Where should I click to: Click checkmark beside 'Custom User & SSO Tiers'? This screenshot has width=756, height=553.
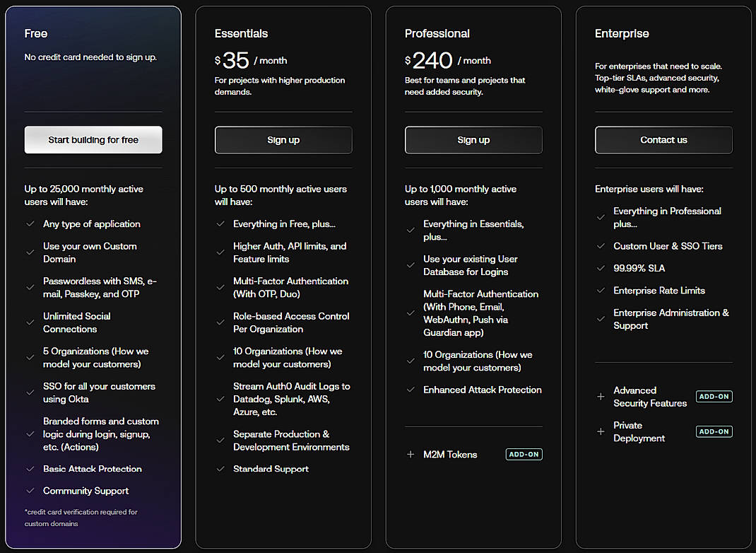tap(601, 246)
